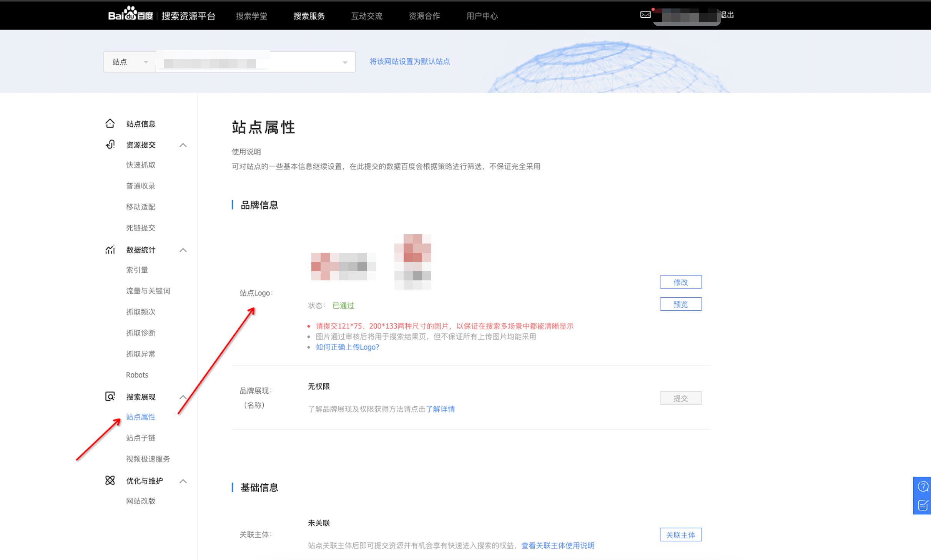
Task: Select 普通收录 in sidebar
Action: click(141, 186)
